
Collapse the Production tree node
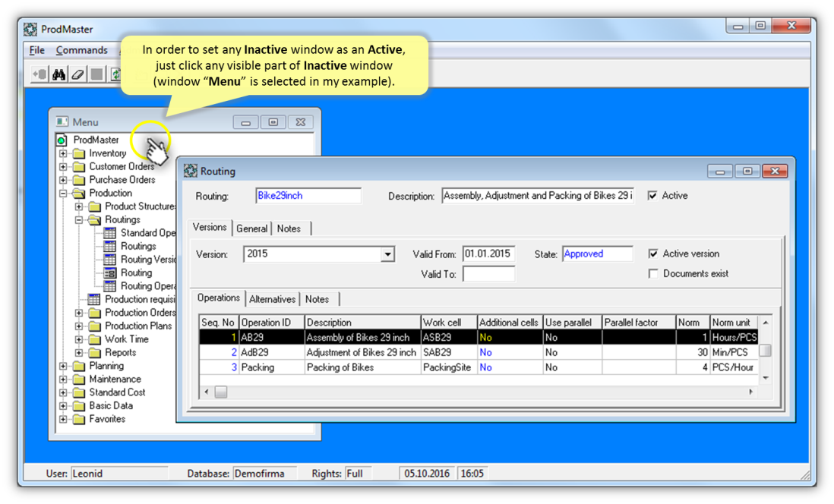point(64,194)
